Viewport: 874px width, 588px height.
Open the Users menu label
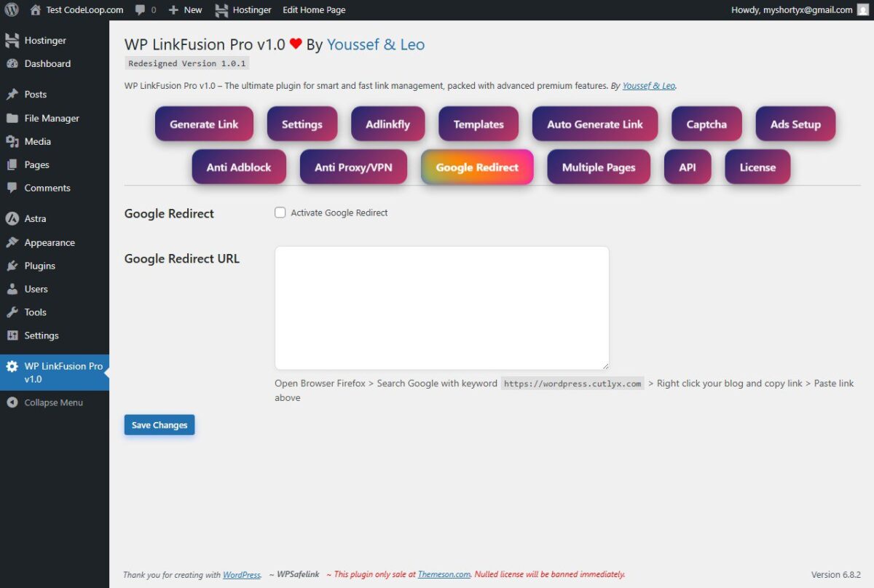click(36, 289)
